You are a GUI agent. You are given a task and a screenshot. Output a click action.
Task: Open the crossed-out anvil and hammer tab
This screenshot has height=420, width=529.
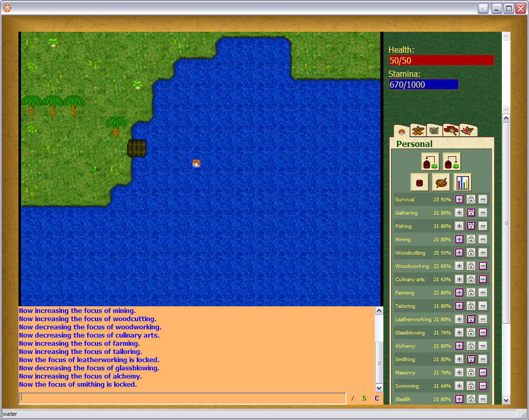point(467,130)
